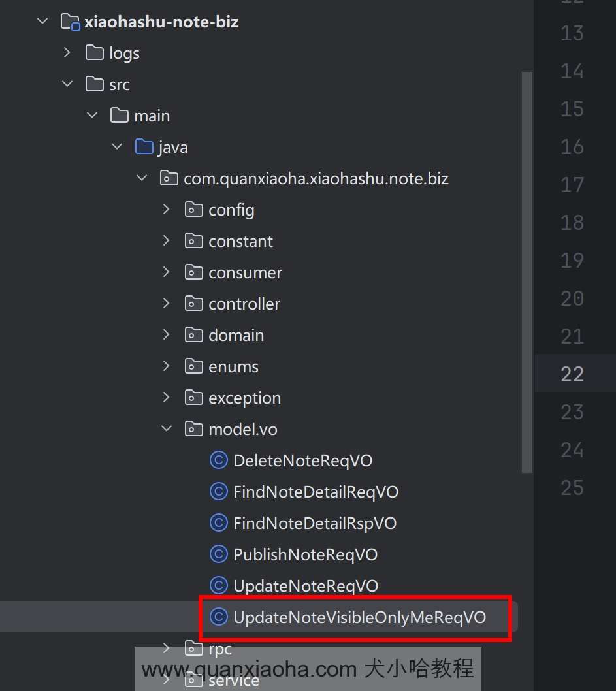Collapse the model.vo package
Viewport: 616px width, 691px height.
tap(166, 429)
